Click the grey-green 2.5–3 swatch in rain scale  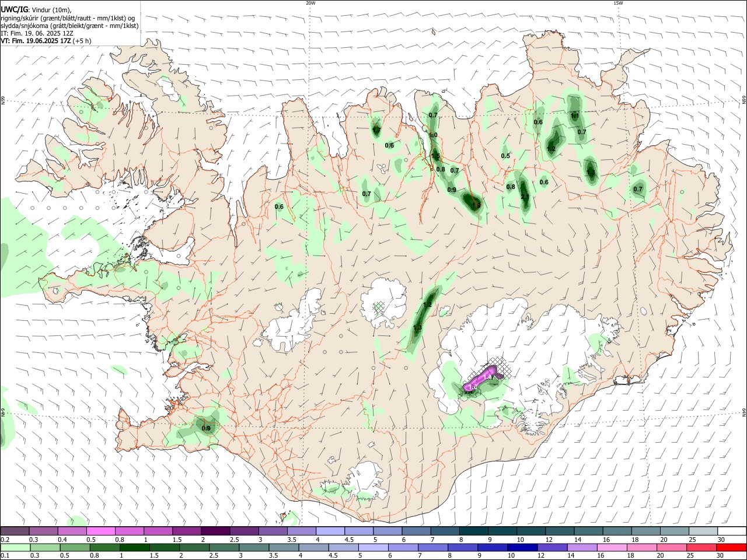[x=225, y=548]
